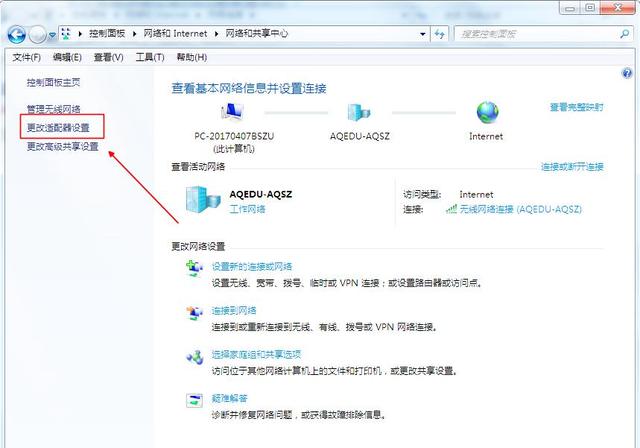The width and height of the screenshot is (640, 448).
Task: Open the help question mark icon
Action: click(627, 73)
